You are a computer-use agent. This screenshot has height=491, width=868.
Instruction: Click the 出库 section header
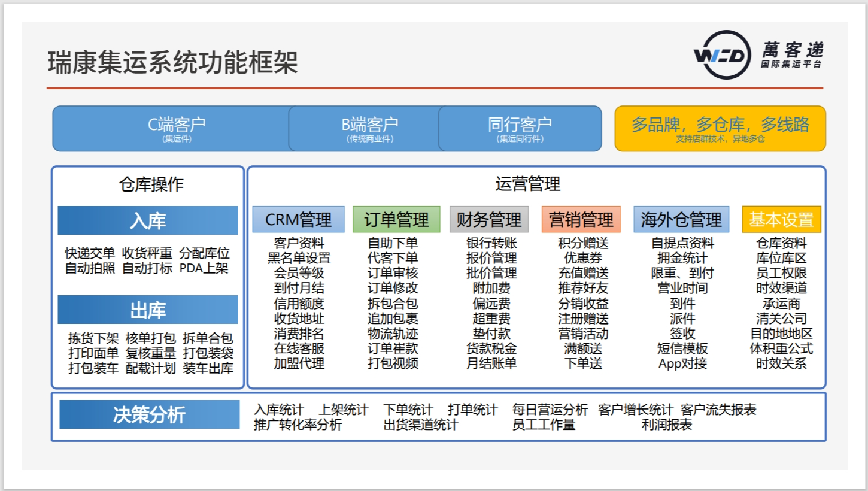tap(147, 310)
